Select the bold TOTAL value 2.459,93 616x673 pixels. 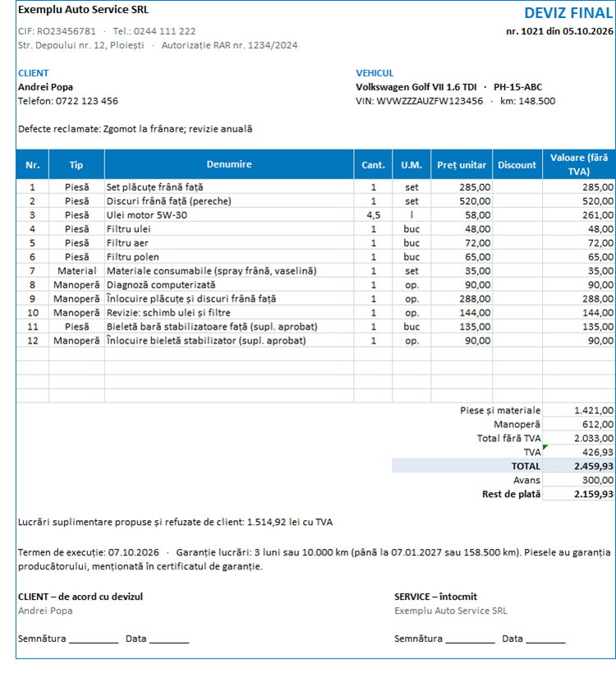coord(579,466)
